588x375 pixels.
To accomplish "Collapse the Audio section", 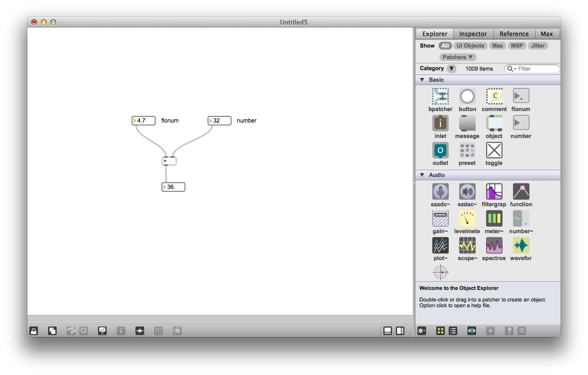I will [422, 175].
